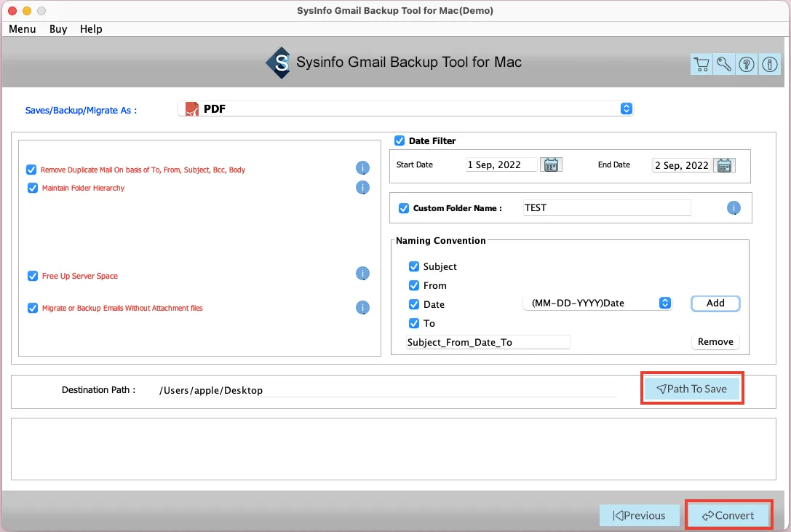The width and height of the screenshot is (791, 532).
Task: Click the Naming Convention heading
Action: pyautogui.click(x=440, y=240)
